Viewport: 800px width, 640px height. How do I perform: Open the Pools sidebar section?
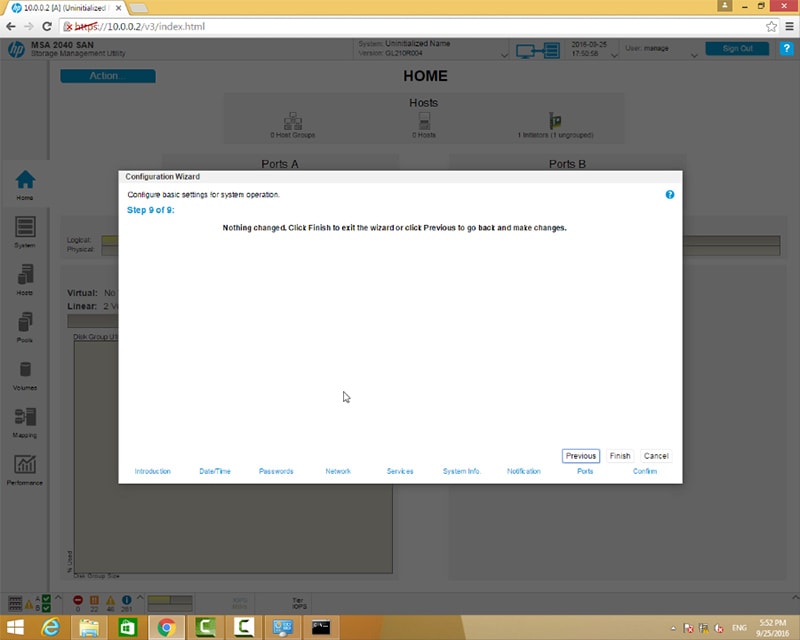coord(25,327)
